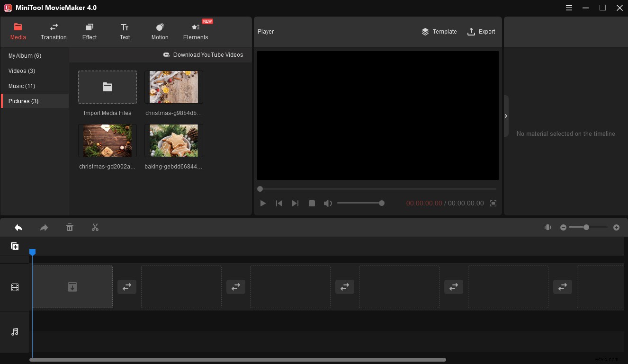Click Export to render the project

coord(481,32)
